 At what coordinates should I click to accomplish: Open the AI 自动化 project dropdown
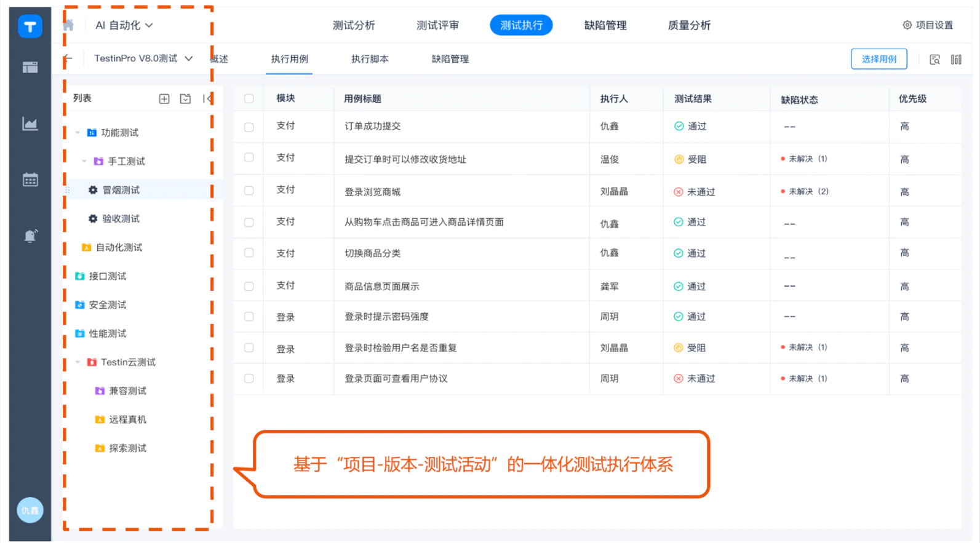pyautogui.click(x=124, y=25)
